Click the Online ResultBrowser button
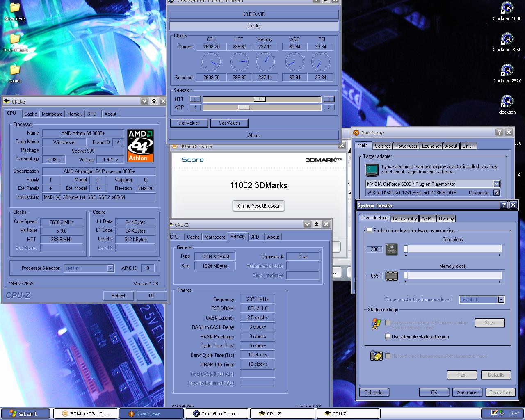525x420 pixels. [258, 206]
